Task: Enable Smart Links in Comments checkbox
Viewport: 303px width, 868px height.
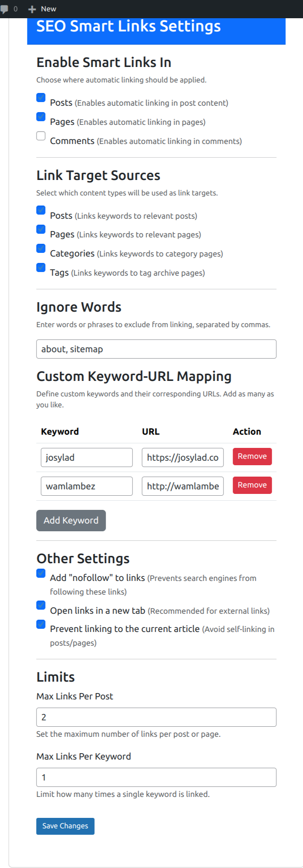Action: tap(41, 136)
